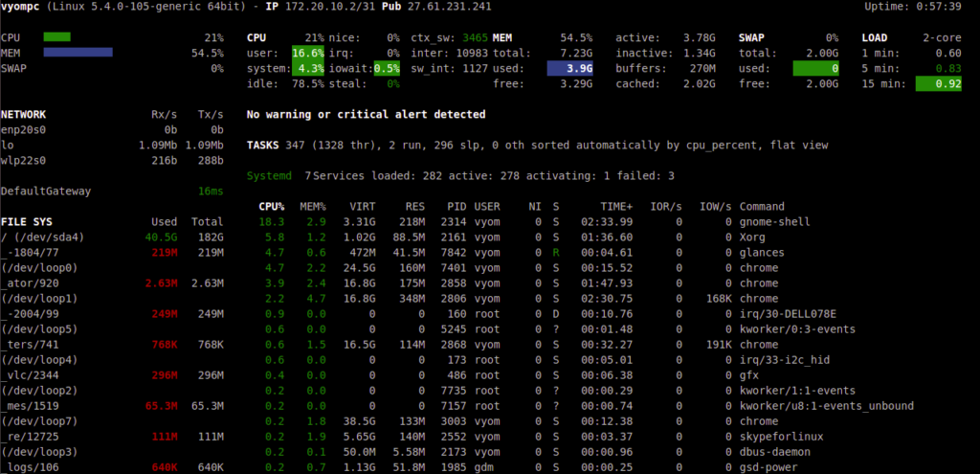Click the TASKS 347 summary line
The image size is (980, 474).
click(x=538, y=146)
